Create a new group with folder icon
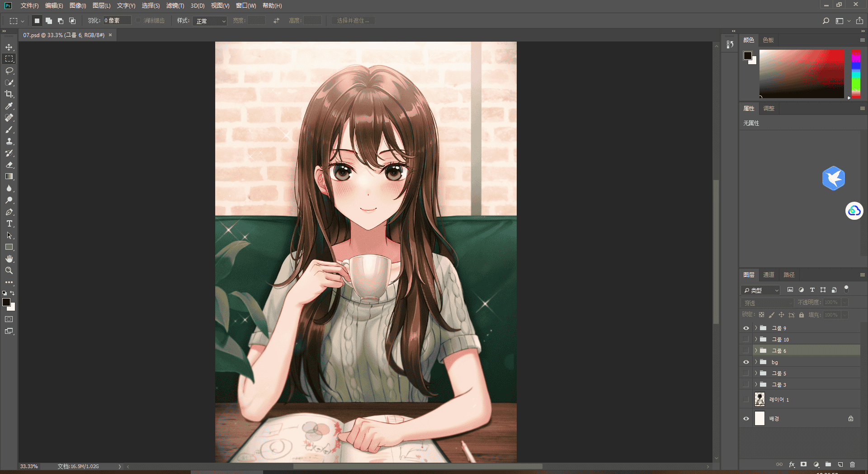 pos(828,465)
